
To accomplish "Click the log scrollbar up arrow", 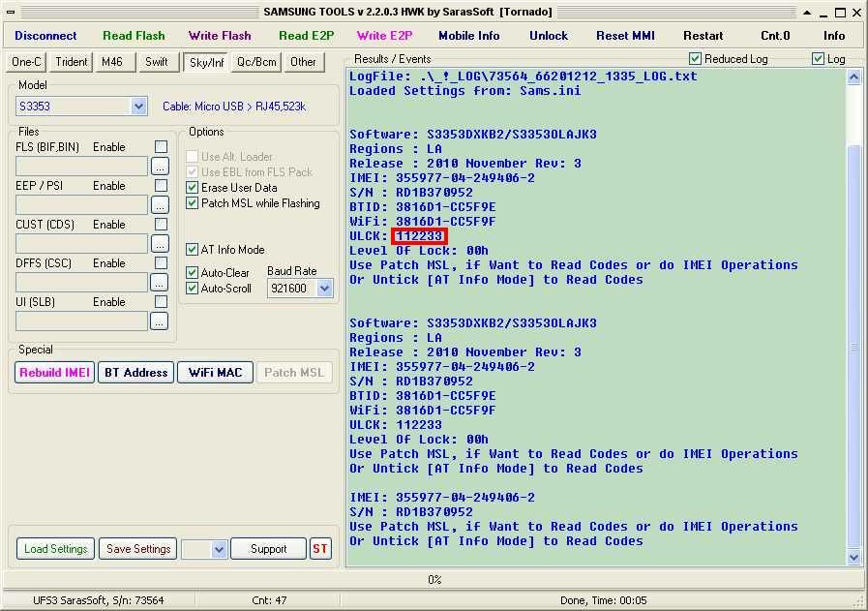I will tap(853, 77).
